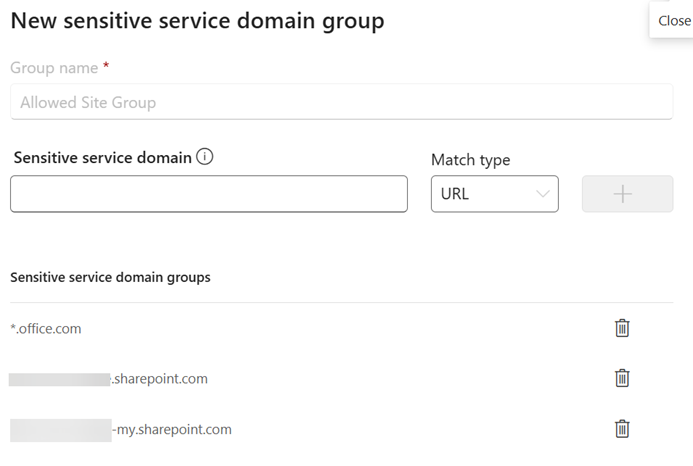Select the *.office.com list entry
This screenshot has width=693, height=466.
[46, 328]
